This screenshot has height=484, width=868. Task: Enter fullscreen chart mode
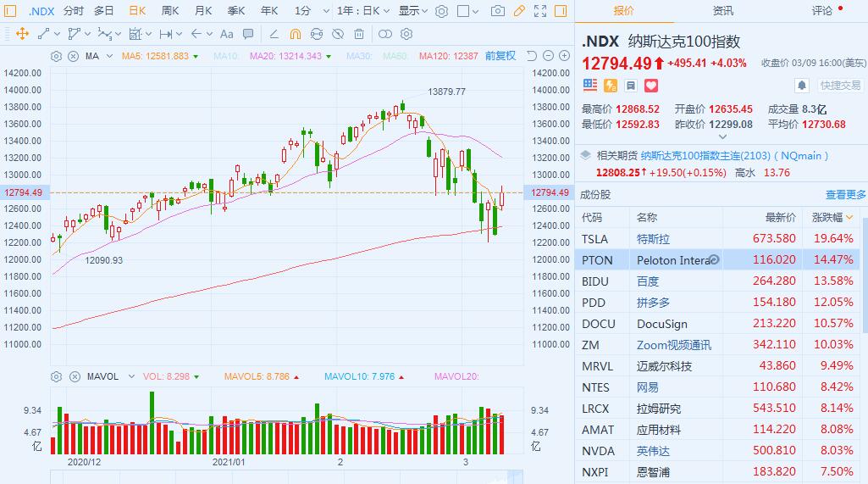[x=540, y=11]
